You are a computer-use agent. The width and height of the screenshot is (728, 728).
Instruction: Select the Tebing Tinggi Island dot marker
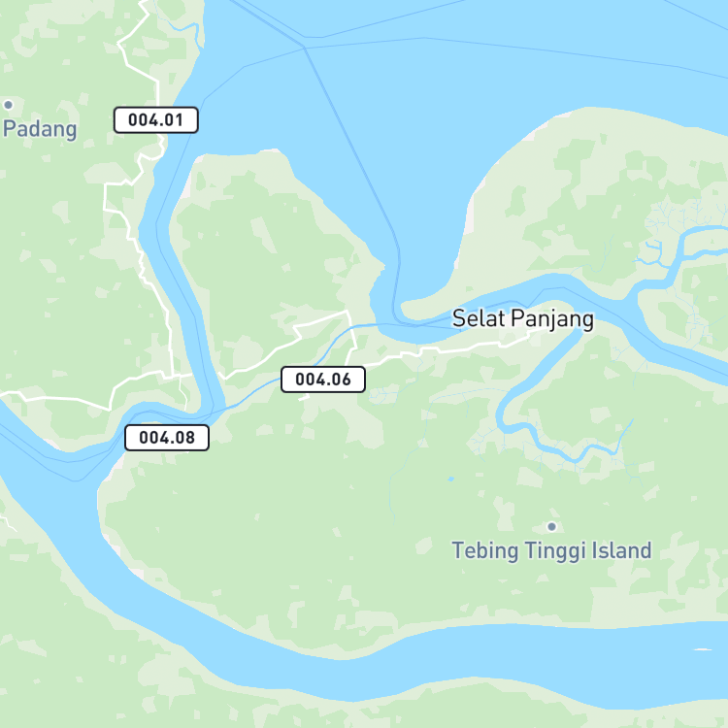552,526
